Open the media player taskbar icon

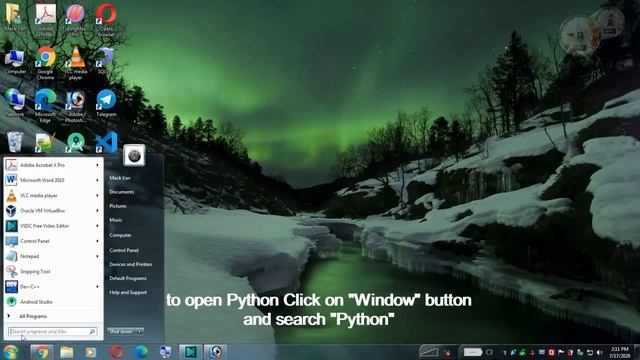pos(91,352)
